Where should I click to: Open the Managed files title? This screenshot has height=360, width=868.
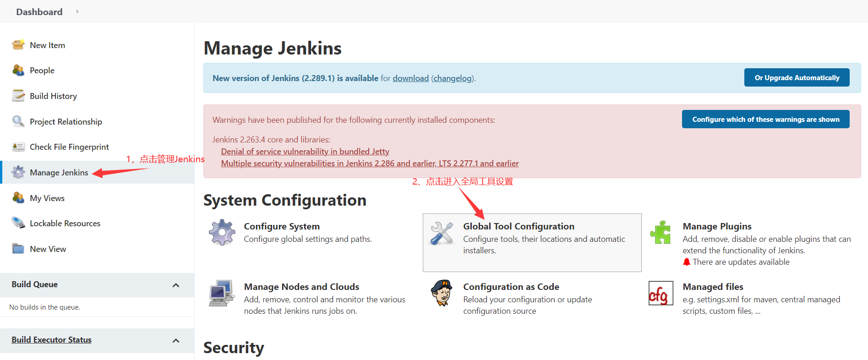(713, 287)
